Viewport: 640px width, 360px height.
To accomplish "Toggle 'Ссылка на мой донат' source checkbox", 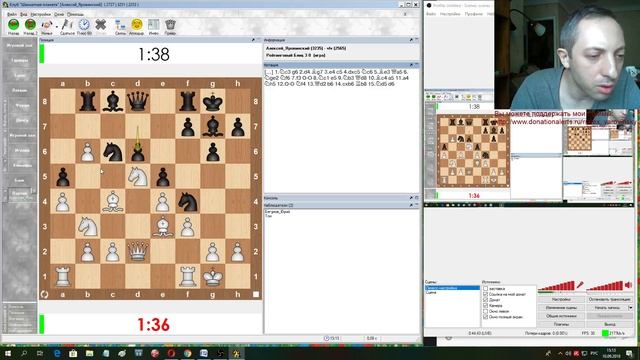I will pyautogui.click(x=486, y=294).
